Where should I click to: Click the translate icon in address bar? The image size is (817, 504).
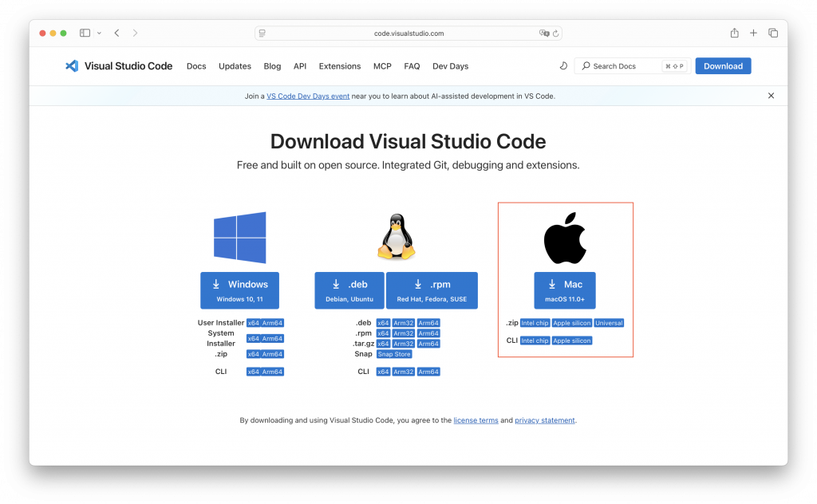click(x=544, y=33)
